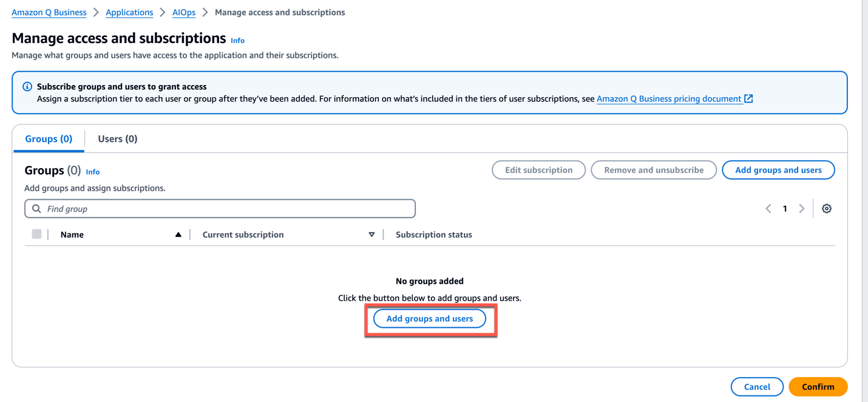The width and height of the screenshot is (868, 402).
Task: Click the external link icon on pricing document
Action: click(x=748, y=98)
